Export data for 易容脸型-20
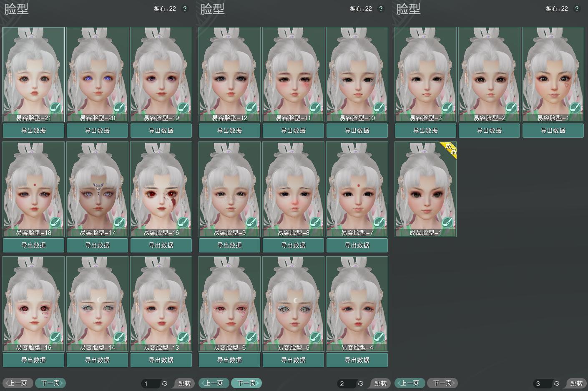 point(98,131)
